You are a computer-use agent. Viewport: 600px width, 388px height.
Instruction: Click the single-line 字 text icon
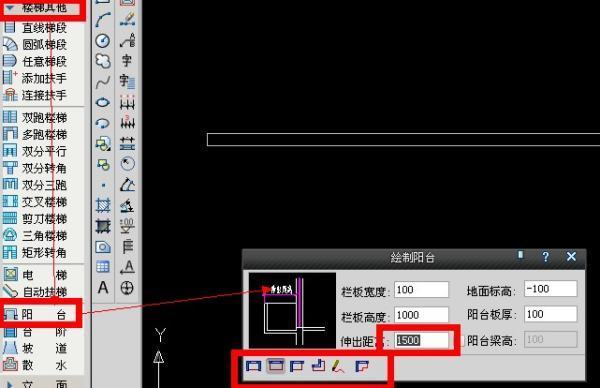127,60
